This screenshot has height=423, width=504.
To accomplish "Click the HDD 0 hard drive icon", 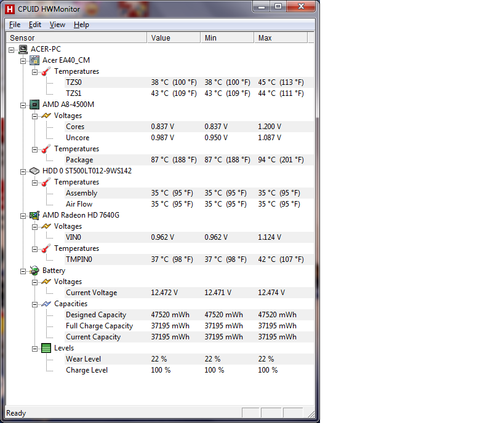I will click(x=34, y=171).
